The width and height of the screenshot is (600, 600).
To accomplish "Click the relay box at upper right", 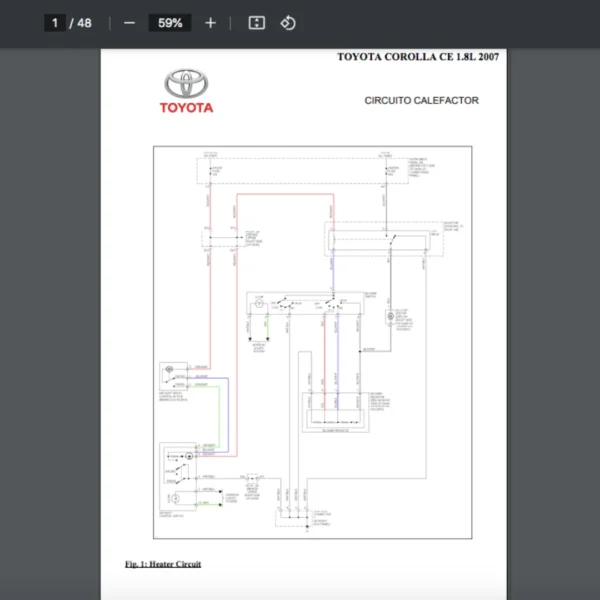I will (384, 239).
